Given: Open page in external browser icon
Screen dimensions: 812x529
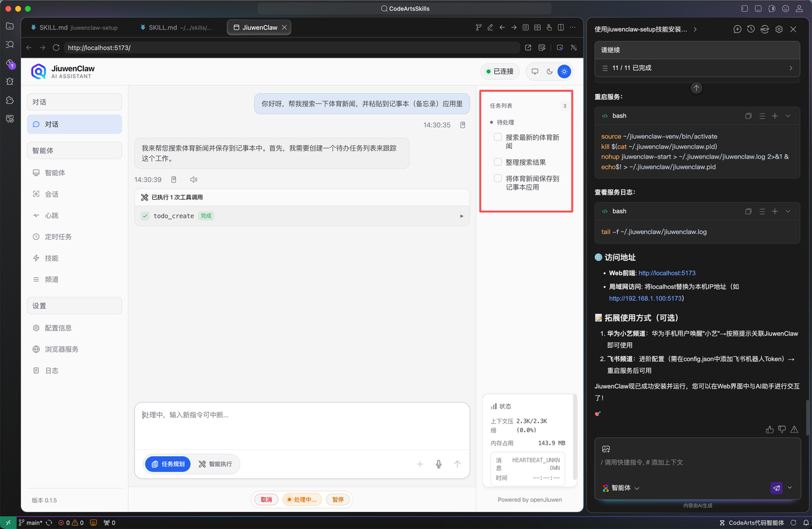Looking at the screenshot, I should (x=528, y=48).
